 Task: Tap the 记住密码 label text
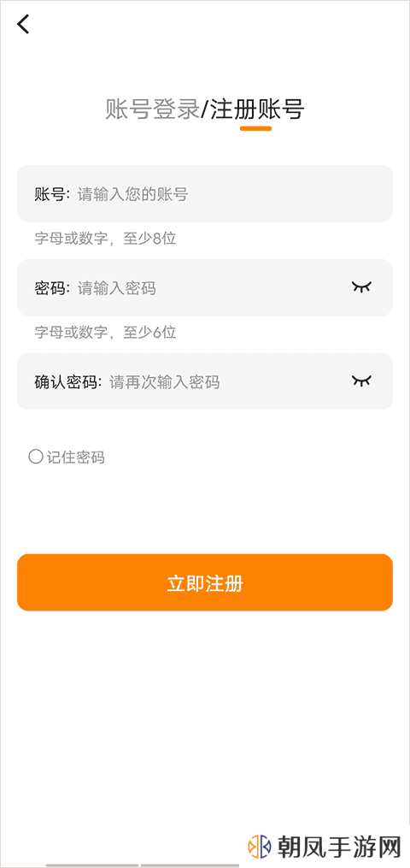tap(76, 458)
